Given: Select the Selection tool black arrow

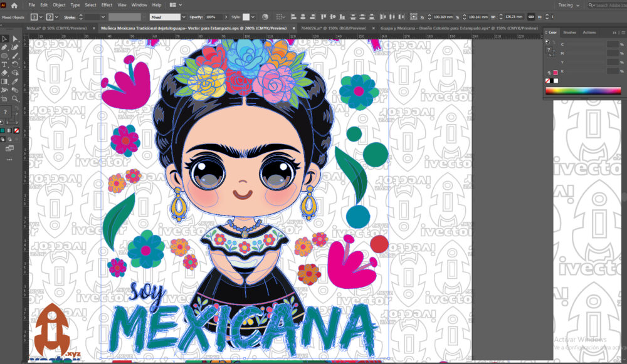Looking at the screenshot, I should click(x=4, y=39).
